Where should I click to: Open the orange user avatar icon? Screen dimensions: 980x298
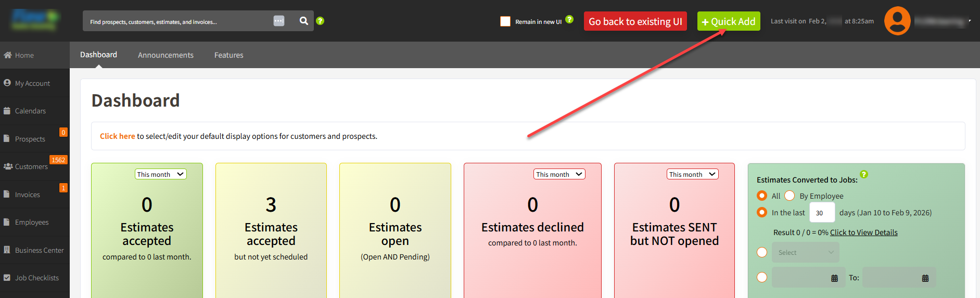click(x=897, y=21)
